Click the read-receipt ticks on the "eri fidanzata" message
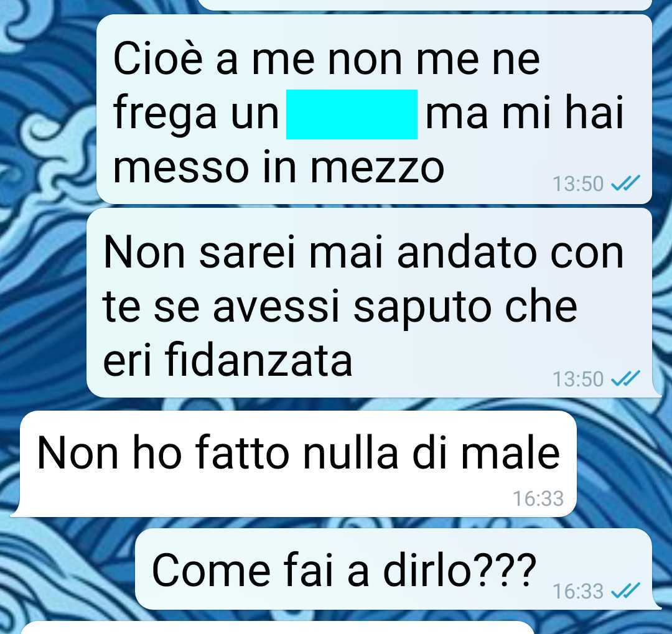The width and height of the screenshot is (672, 634). click(625, 378)
